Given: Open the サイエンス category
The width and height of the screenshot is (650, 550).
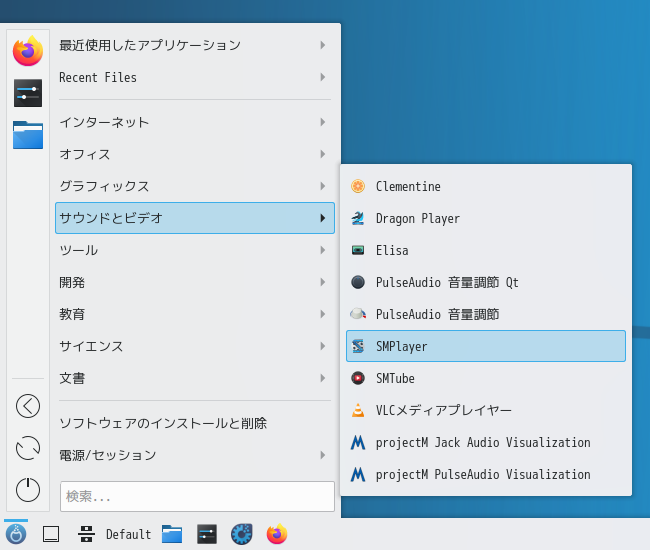Looking at the screenshot, I should pos(195,346).
